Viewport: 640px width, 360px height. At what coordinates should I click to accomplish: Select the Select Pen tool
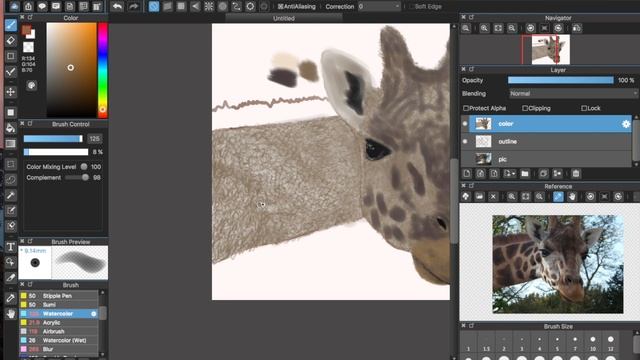pos(11,211)
